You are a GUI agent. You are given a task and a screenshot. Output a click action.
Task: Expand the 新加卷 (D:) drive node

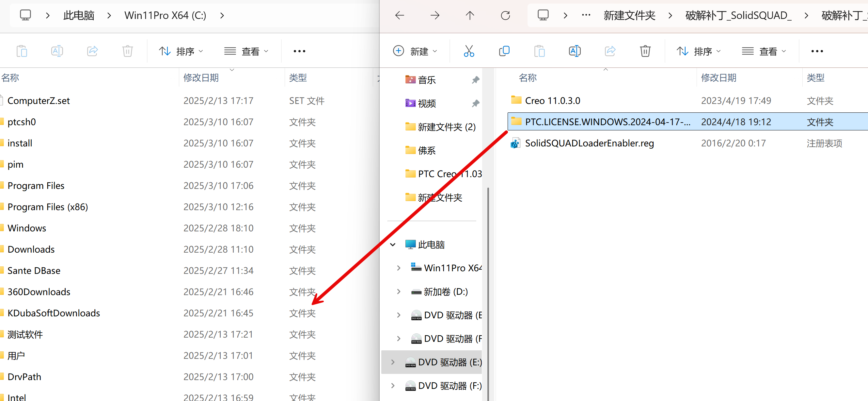399,292
